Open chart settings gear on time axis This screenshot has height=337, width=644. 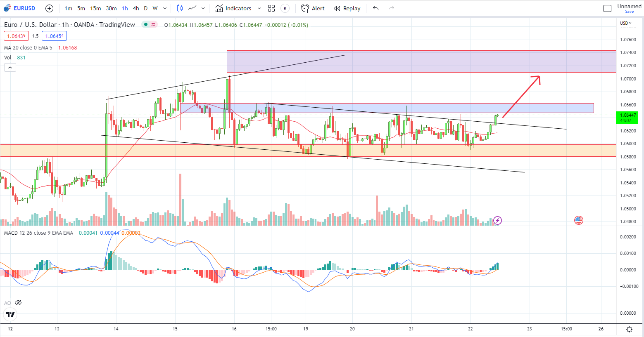pyautogui.click(x=629, y=329)
